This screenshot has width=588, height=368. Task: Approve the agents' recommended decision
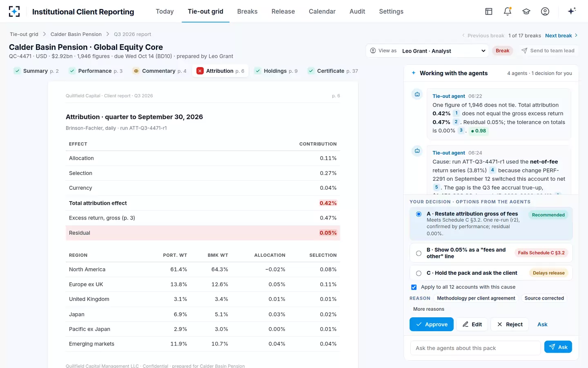click(432, 324)
